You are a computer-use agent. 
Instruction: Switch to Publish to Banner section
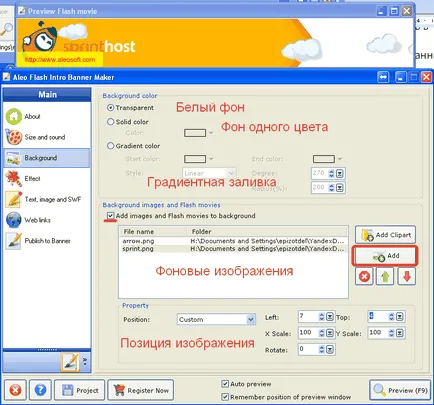(47, 241)
